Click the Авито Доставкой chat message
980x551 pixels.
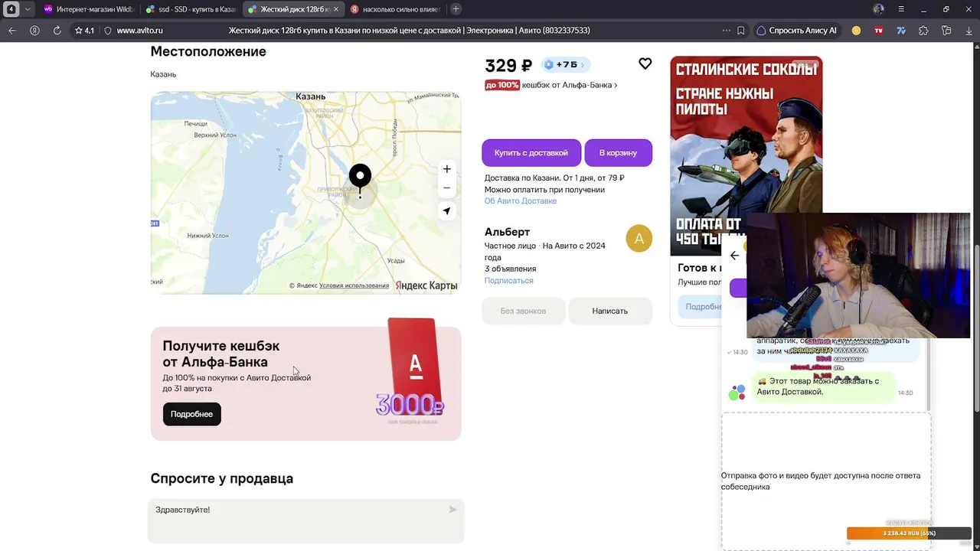pos(824,386)
